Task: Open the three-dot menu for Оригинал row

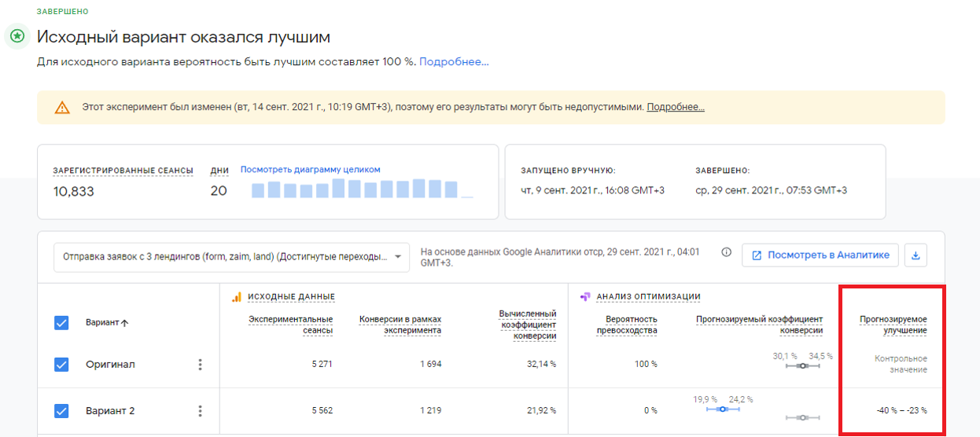Action: (200, 365)
